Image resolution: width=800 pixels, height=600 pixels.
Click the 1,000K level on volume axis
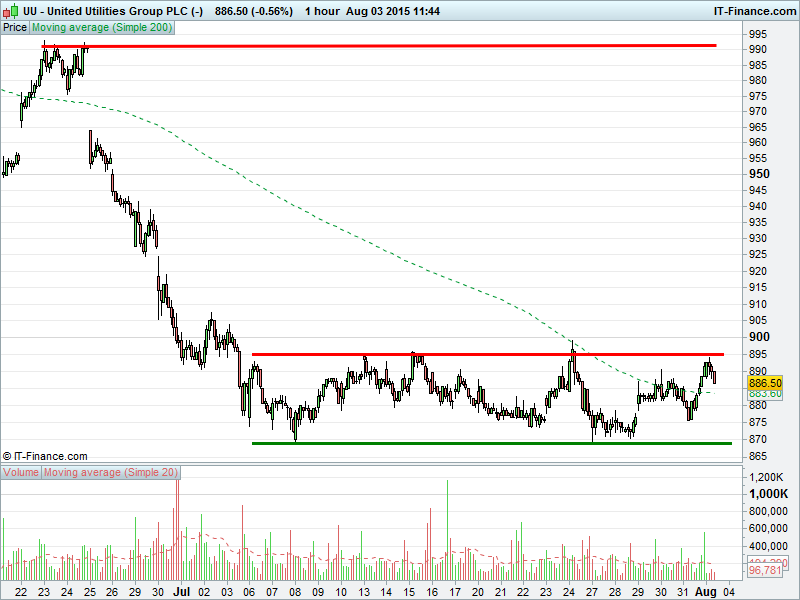coord(766,494)
